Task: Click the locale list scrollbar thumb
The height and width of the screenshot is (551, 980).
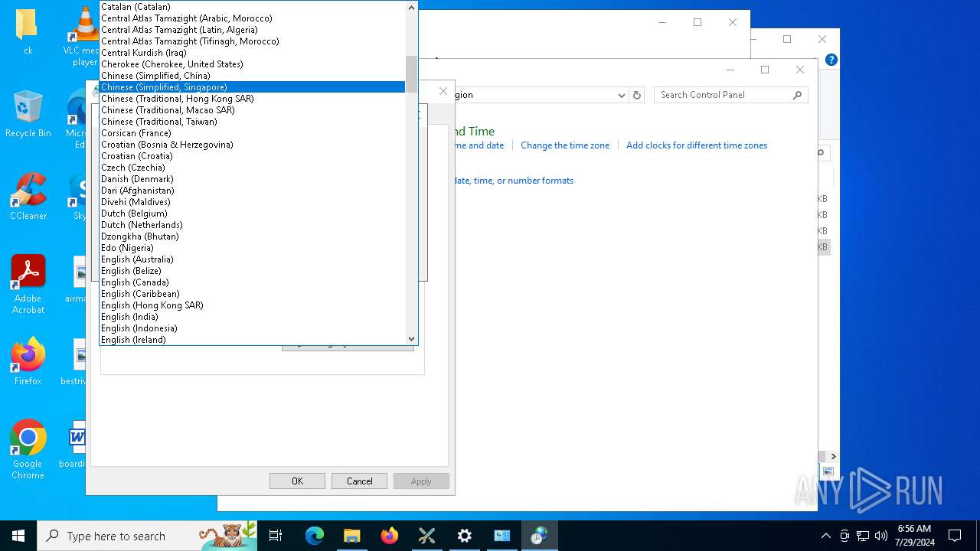Action: point(411,74)
